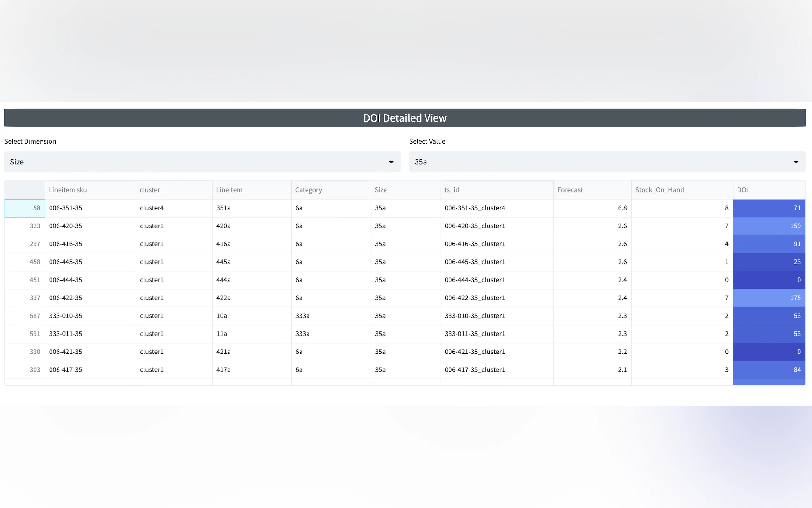Click the DOI cell showing 175
812x508 pixels.
pyautogui.click(x=769, y=298)
